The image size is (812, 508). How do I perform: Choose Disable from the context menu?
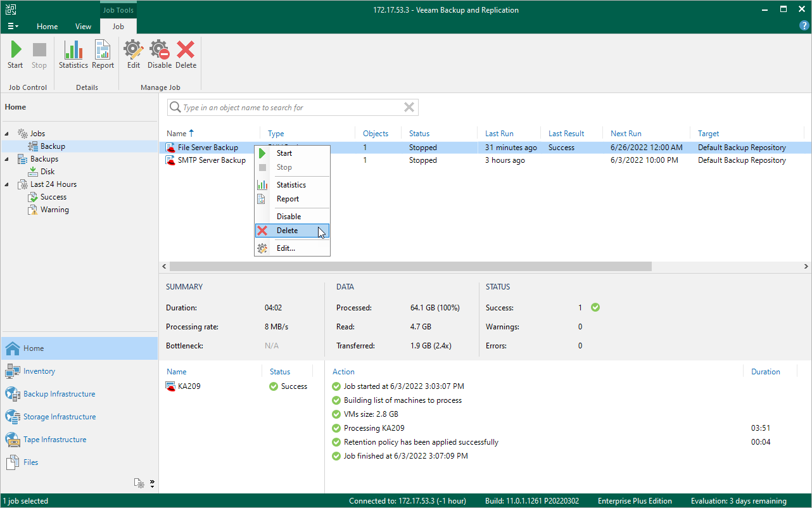289,217
